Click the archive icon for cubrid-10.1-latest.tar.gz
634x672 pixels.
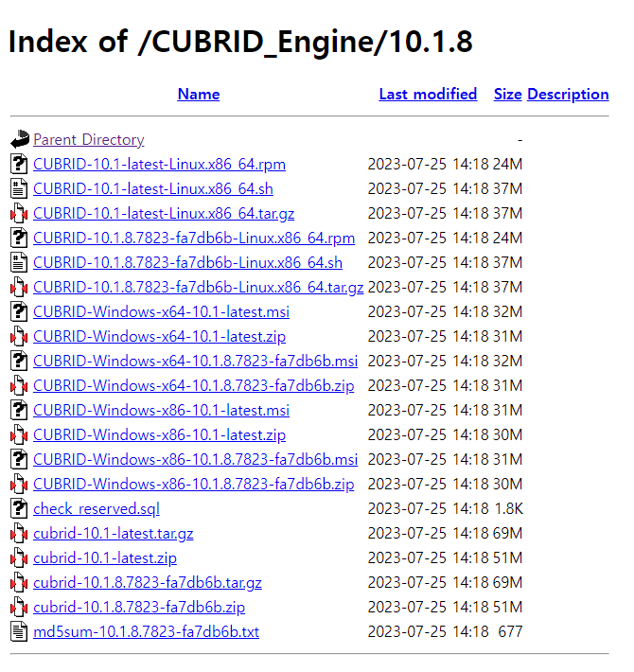point(19,533)
